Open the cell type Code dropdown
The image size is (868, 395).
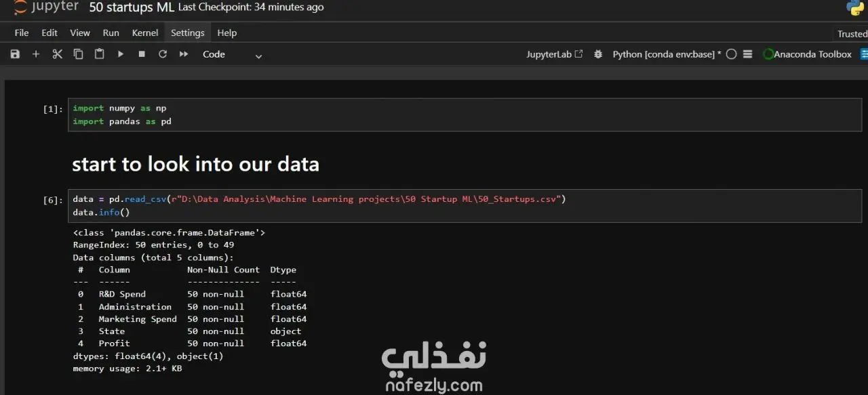[x=232, y=55]
